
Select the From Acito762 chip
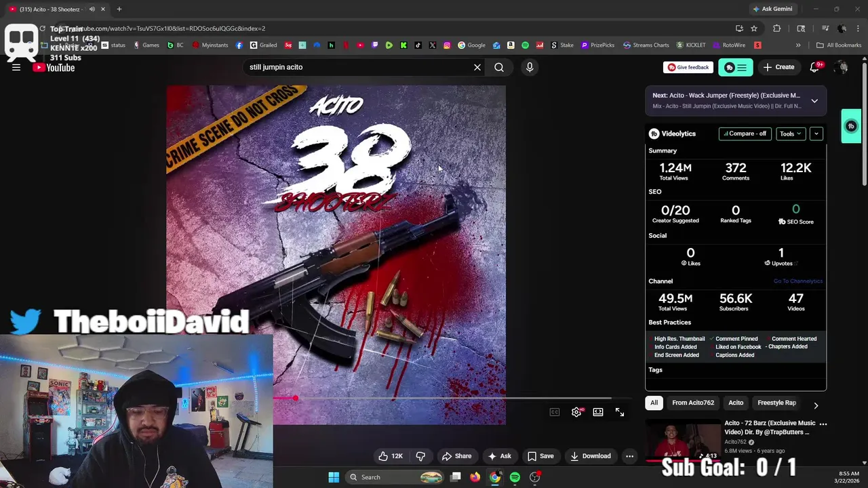tap(693, 403)
